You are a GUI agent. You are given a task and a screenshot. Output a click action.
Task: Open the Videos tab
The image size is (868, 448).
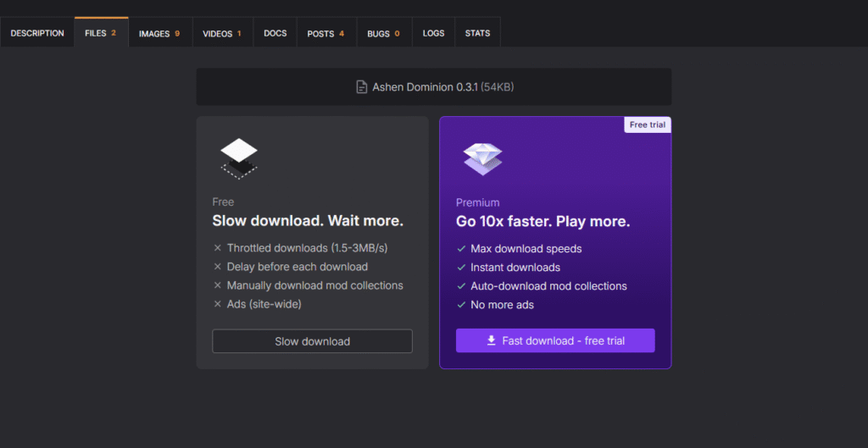pos(222,34)
